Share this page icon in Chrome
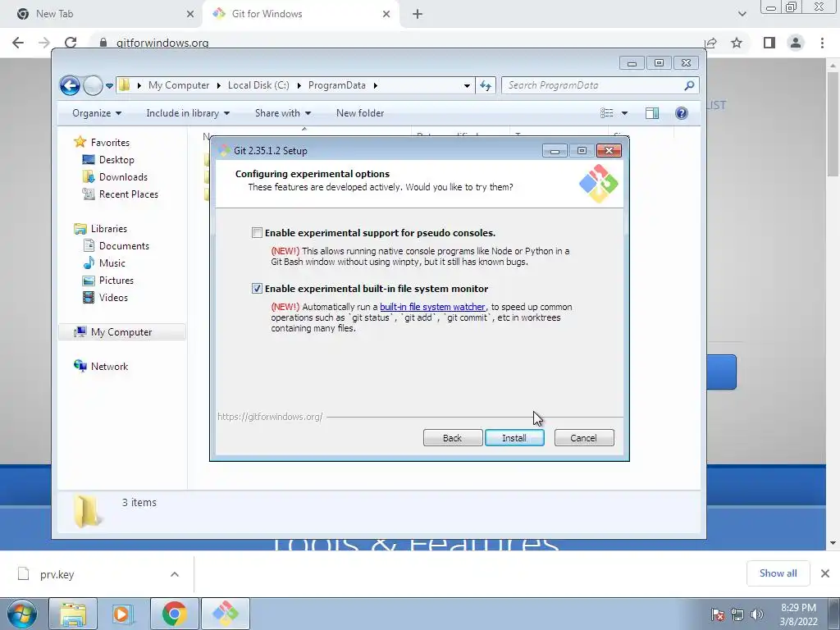 711,43
